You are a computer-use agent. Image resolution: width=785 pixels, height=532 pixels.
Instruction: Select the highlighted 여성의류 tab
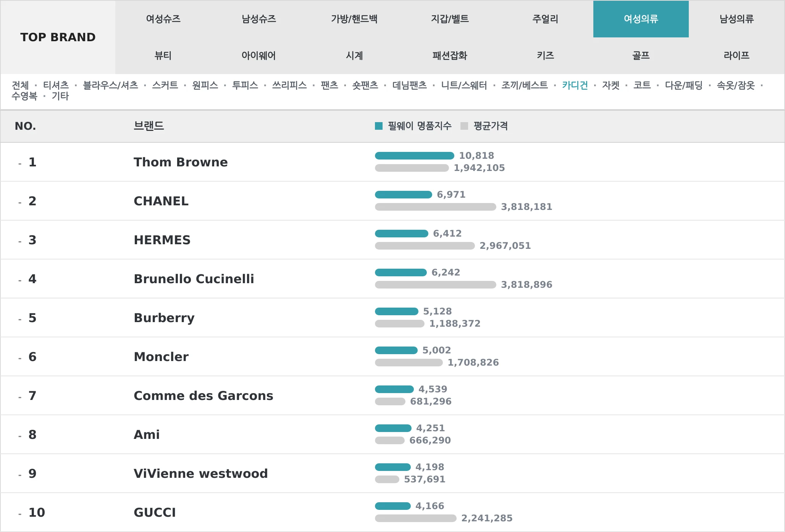click(641, 19)
